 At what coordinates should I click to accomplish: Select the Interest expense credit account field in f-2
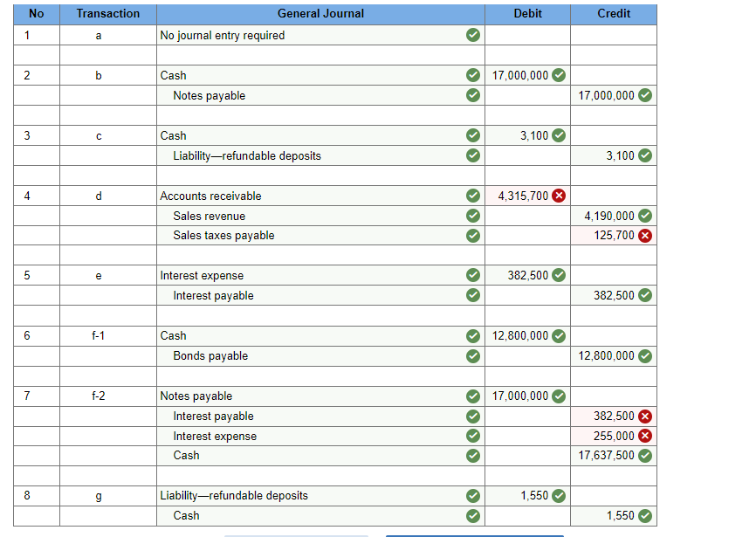[320, 436]
